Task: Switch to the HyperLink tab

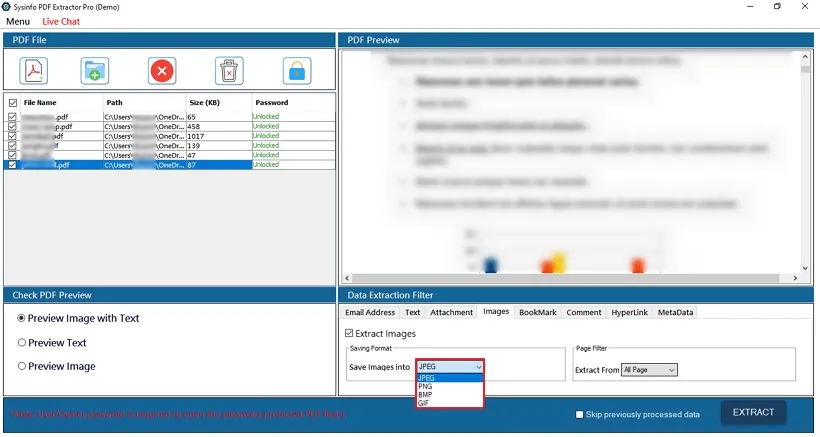Action: click(630, 313)
